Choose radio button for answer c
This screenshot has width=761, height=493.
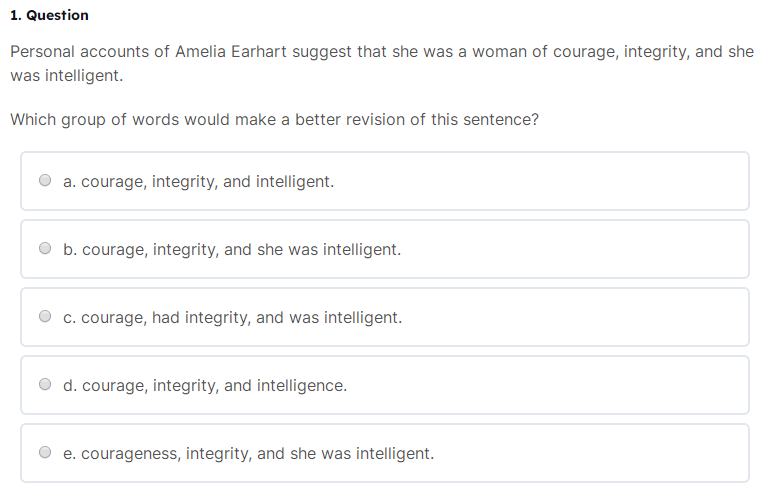(45, 316)
